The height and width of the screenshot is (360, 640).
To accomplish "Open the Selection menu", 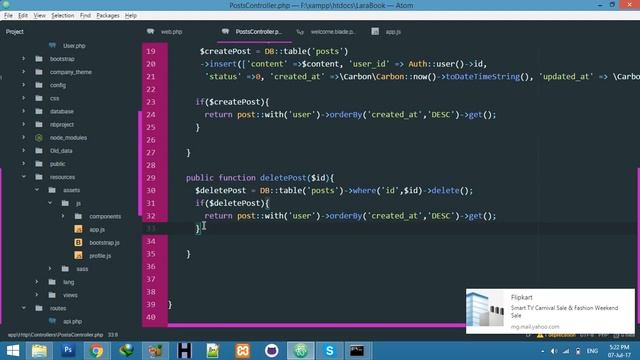I will (x=62, y=16).
